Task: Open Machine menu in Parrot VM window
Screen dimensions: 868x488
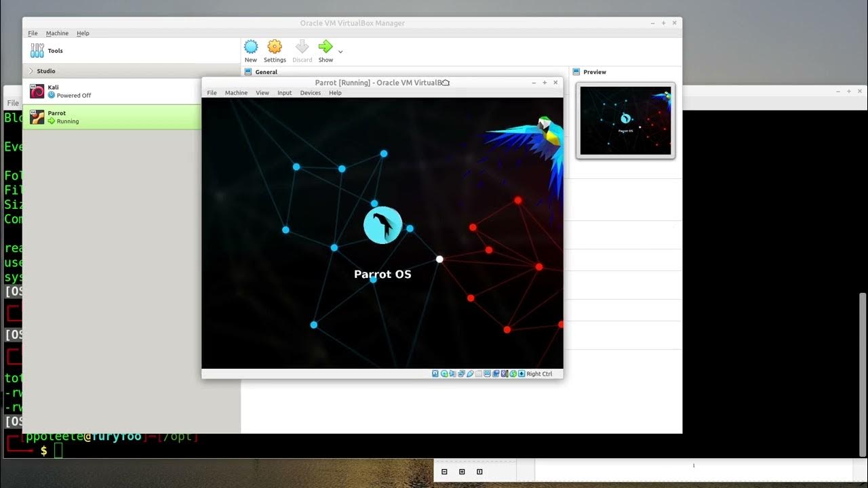Action: pos(236,93)
